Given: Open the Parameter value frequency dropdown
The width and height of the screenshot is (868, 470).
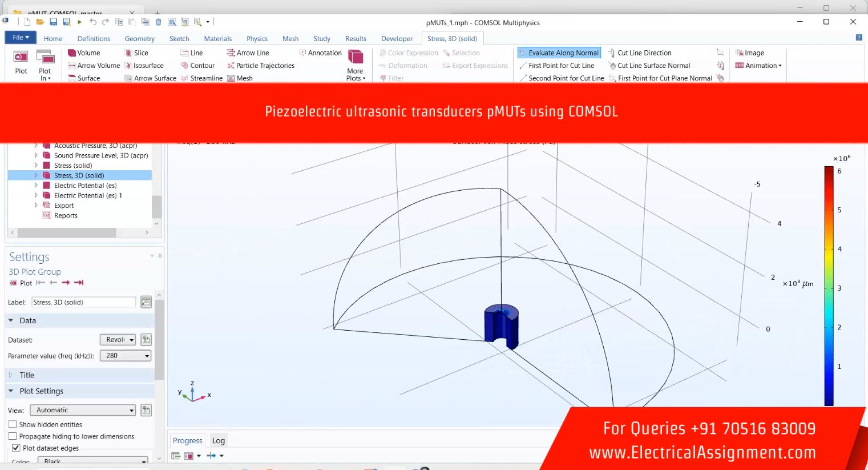Looking at the screenshot, I should click(125, 356).
